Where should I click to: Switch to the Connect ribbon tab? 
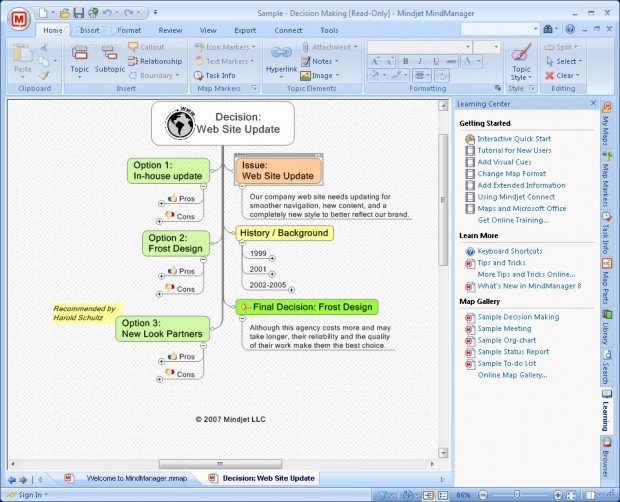[288, 30]
